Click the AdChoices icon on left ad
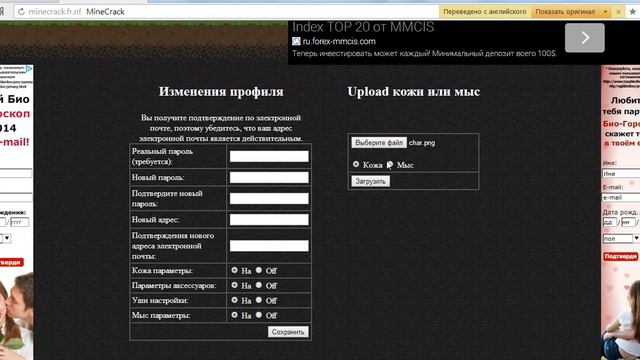640x360 pixels. [x=29, y=69]
